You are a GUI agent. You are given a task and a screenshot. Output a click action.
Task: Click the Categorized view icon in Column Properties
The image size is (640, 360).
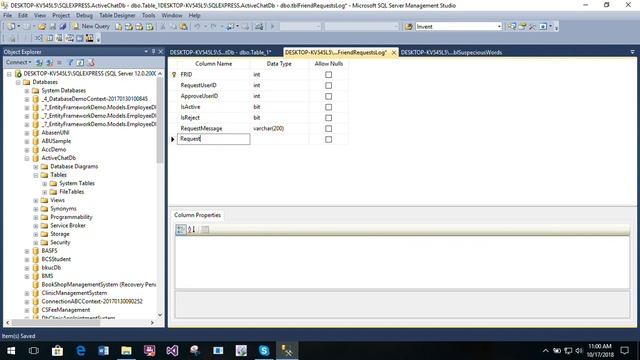(181, 229)
